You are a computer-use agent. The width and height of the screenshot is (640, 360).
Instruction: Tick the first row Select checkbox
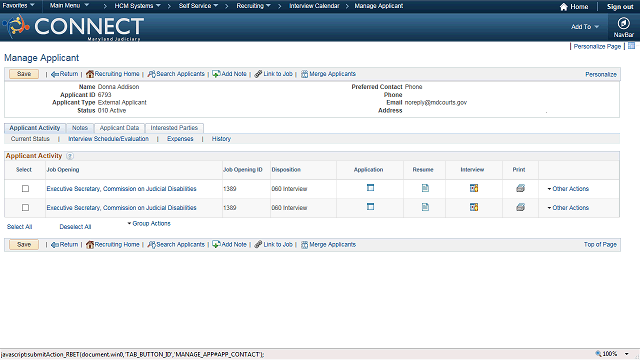click(25, 189)
